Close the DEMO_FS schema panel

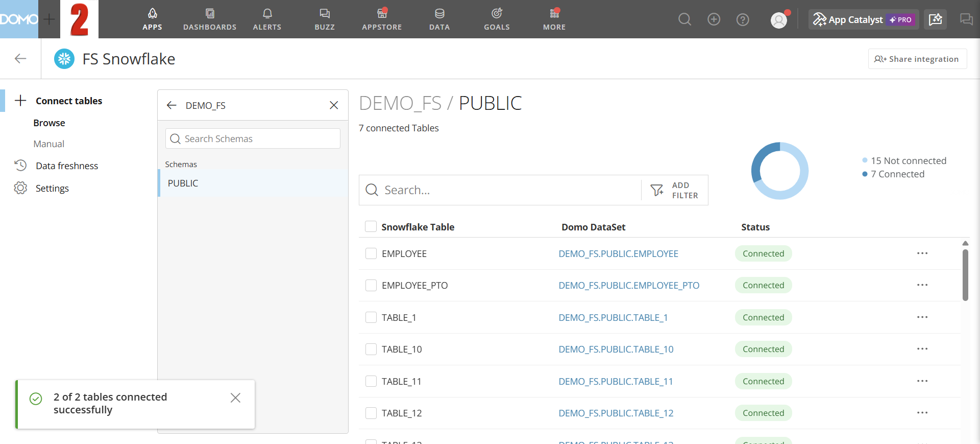334,105
